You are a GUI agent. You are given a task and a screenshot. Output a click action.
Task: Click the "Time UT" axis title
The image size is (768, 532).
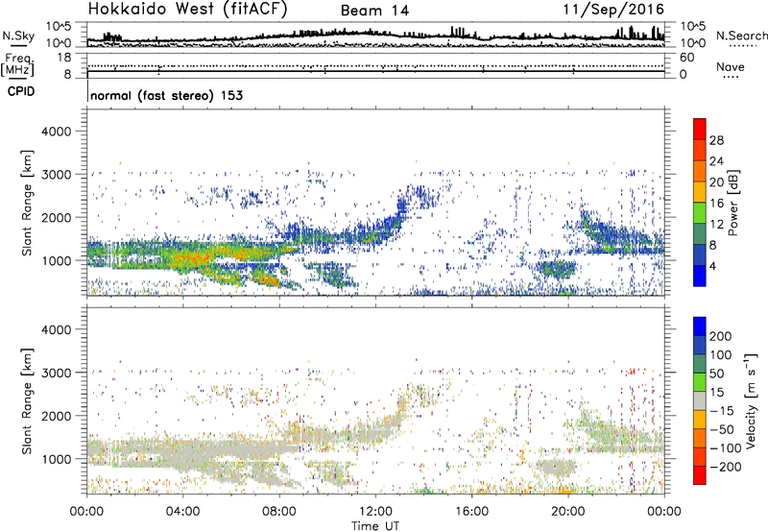(375, 526)
